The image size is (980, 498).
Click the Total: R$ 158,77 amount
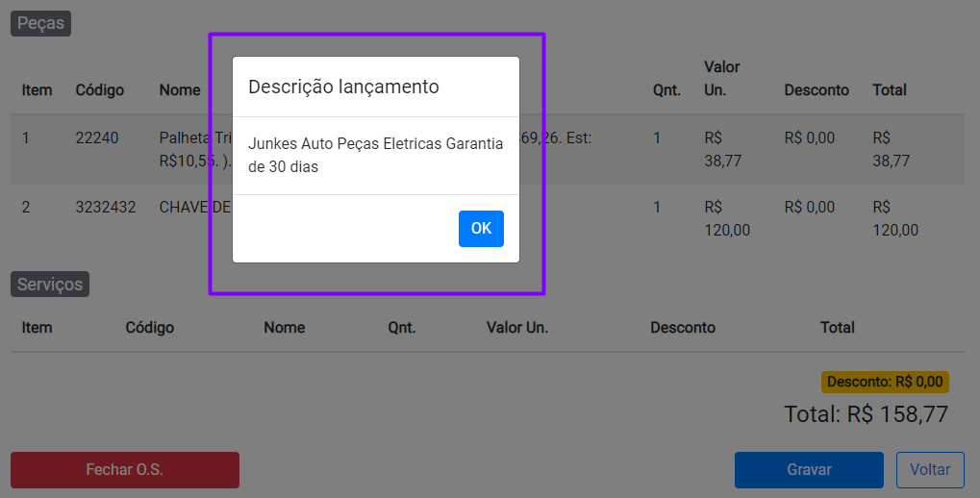(x=866, y=414)
